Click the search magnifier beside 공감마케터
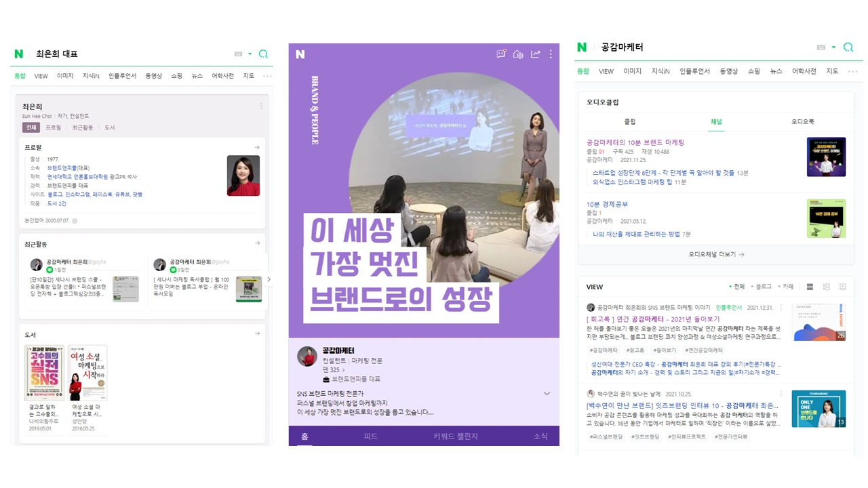The height and width of the screenshot is (488, 868). click(x=848, y=47)
